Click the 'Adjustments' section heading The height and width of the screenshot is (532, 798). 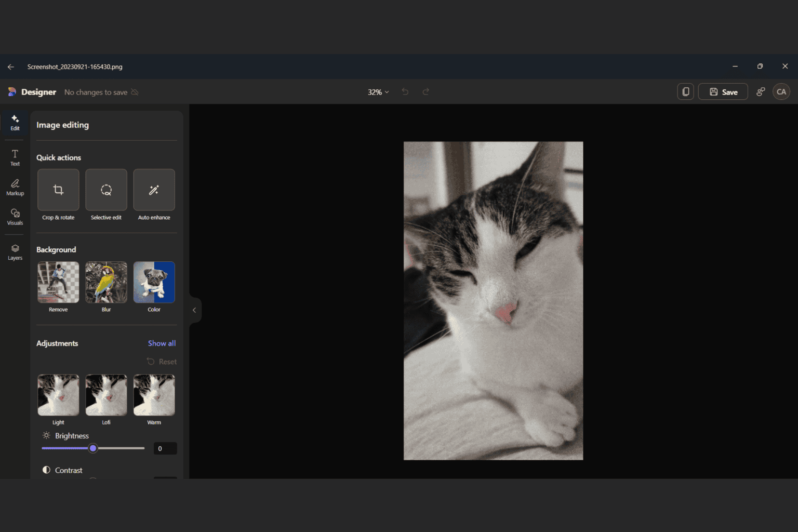pyautogui.click(x=57, y=343)
